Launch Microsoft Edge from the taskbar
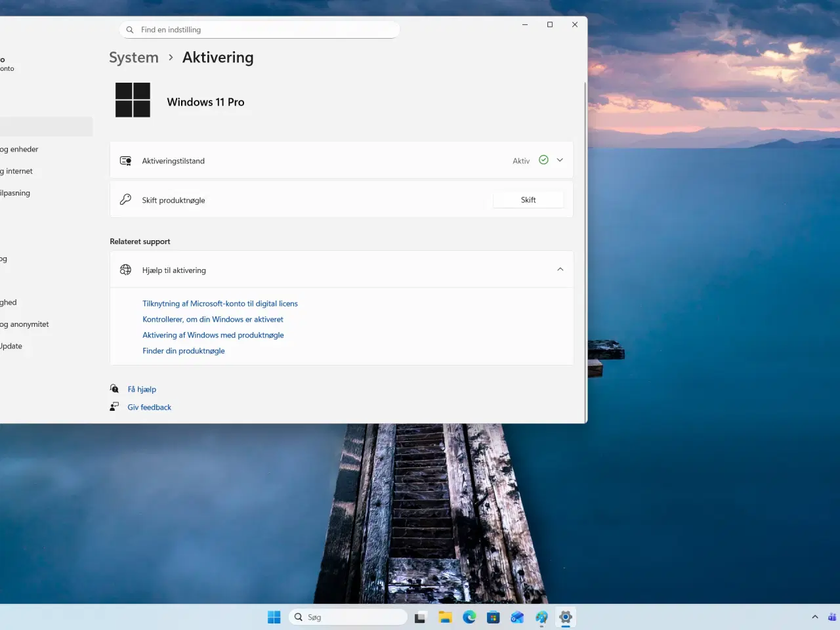This screenshot has height=630, width=840. pos(469,617)
